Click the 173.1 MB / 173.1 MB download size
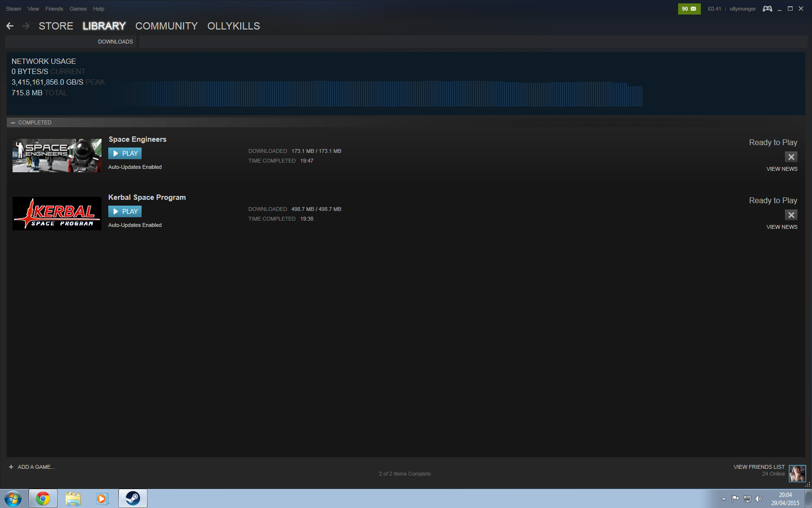 pos(317,151)
